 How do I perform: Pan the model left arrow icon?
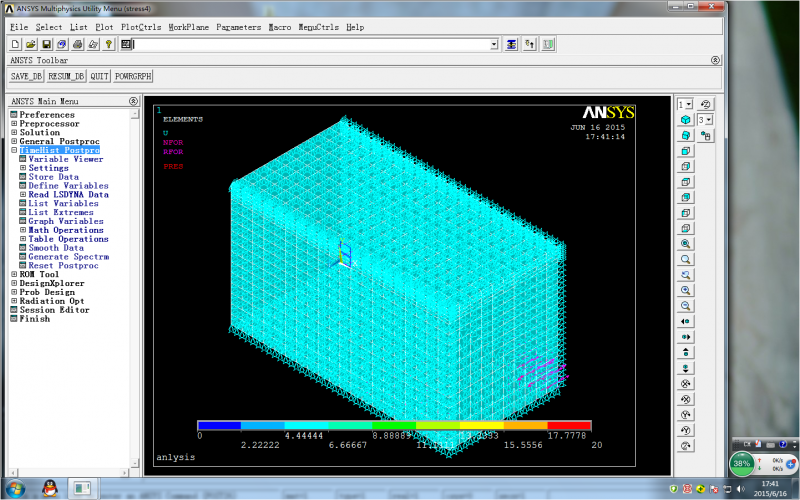686,321
